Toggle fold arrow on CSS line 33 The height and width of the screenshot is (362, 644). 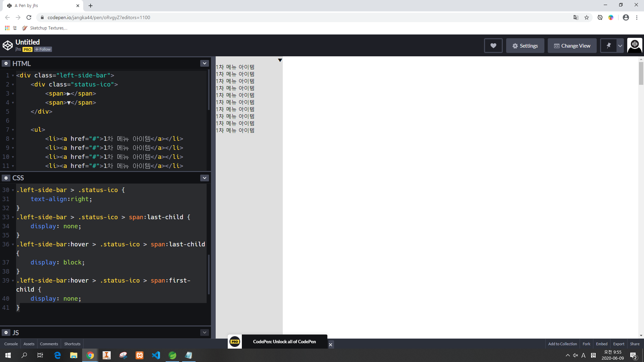coord(13,217)
